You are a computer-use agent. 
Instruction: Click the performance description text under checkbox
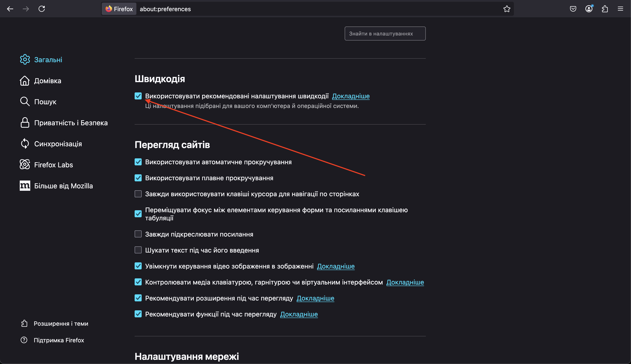tap(252, 106)
